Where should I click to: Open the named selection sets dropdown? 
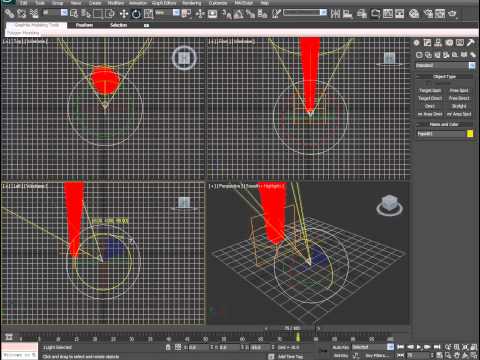click(x=323, y=13)
